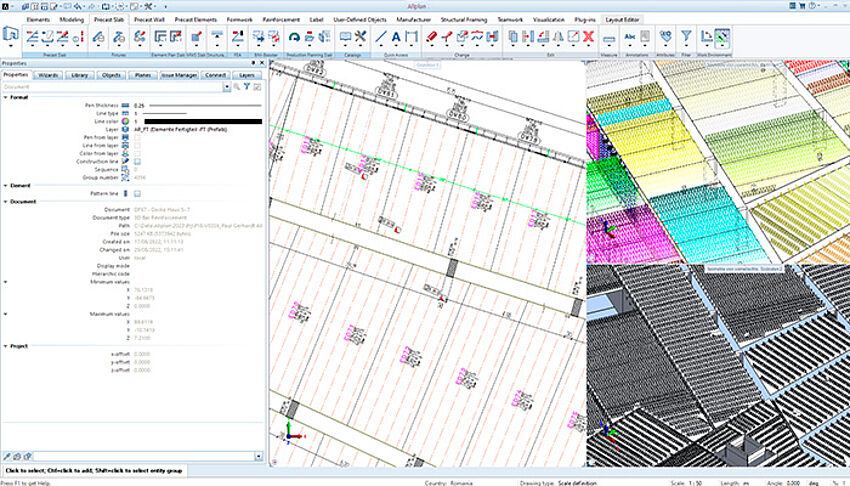Screen dimensions: 850x486
Task: Click the black Line color swatch
Action: coord(203,121)
